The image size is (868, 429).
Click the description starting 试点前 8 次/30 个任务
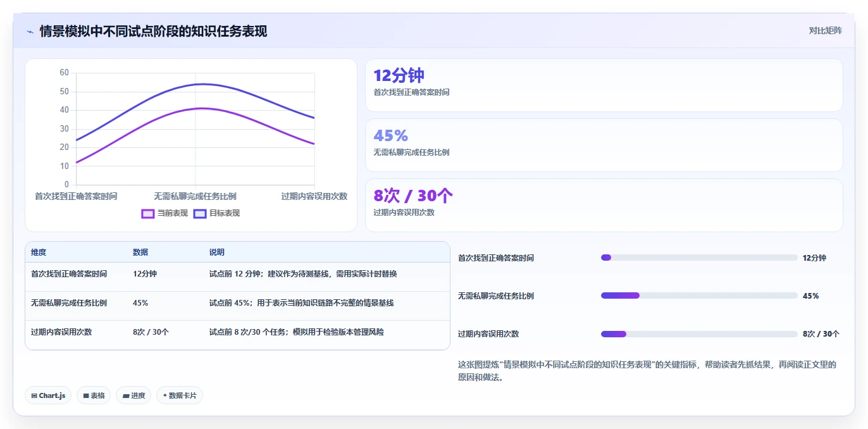click(296, 332)
